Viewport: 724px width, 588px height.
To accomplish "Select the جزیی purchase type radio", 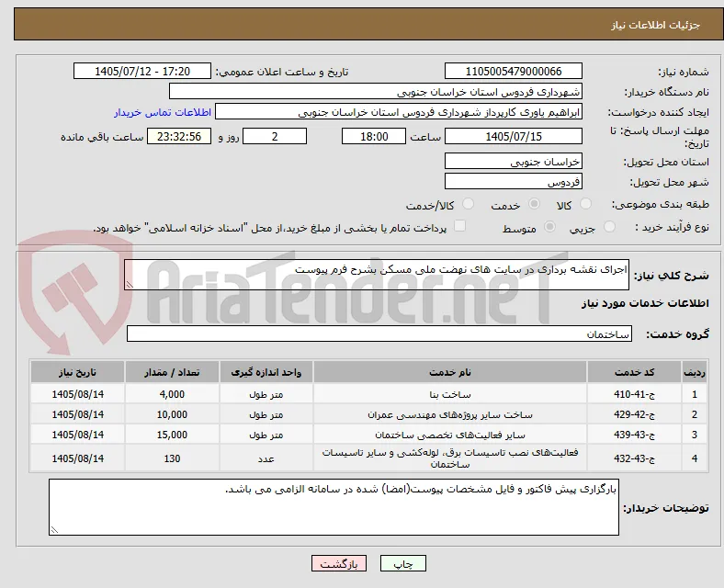I will point(609,227).
